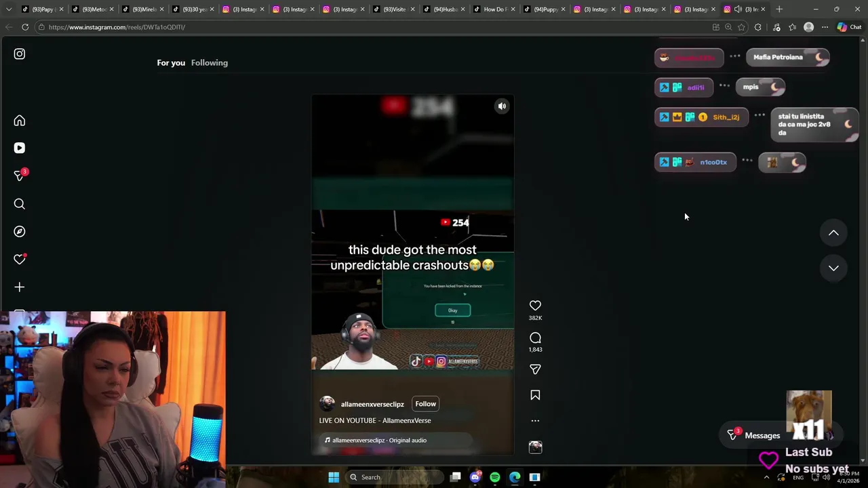The image size is (868, 488).
Task: Open browser Extensions puzzle icon
Action: pos(757,27)
